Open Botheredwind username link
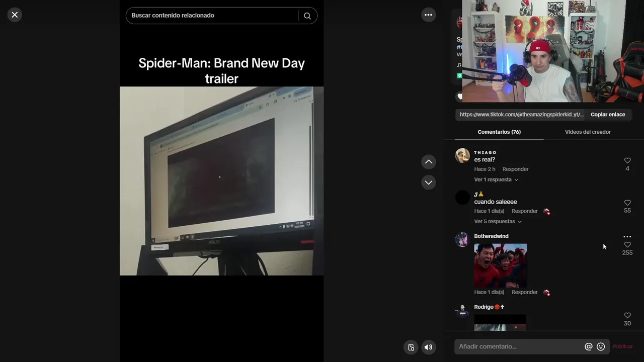Viewport: 644px width, 362px height. tap(491, 236)
